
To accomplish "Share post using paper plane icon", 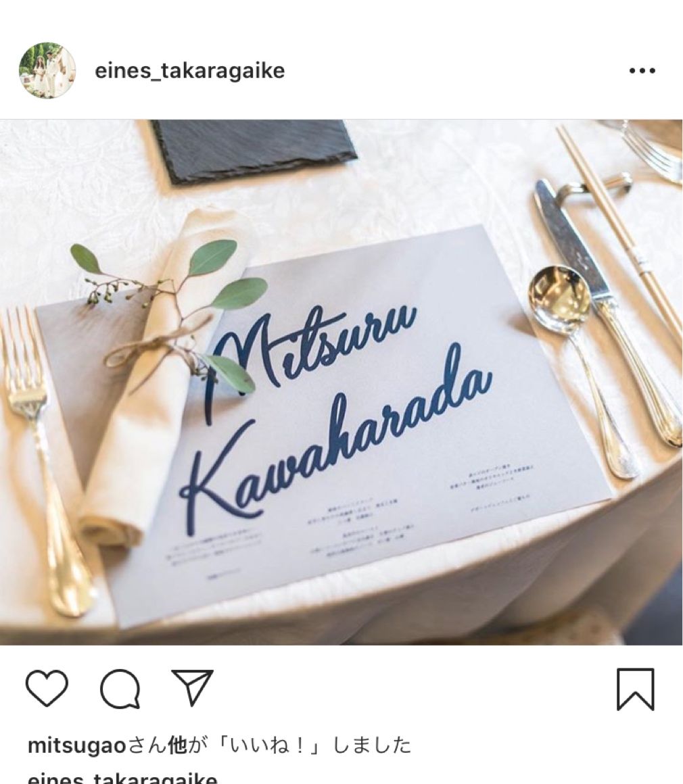I will click(x=193, y=687).
